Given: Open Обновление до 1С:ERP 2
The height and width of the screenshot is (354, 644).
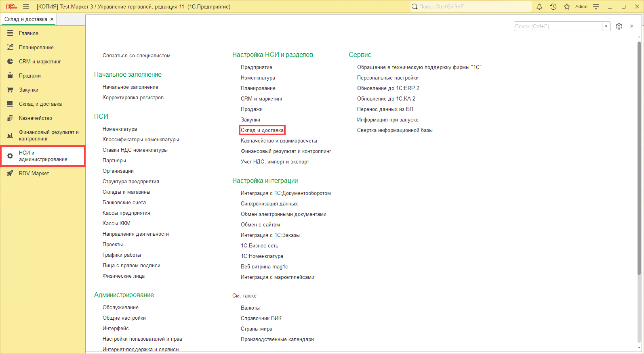Looking at the screenshot, I should [x=388, y=88].
